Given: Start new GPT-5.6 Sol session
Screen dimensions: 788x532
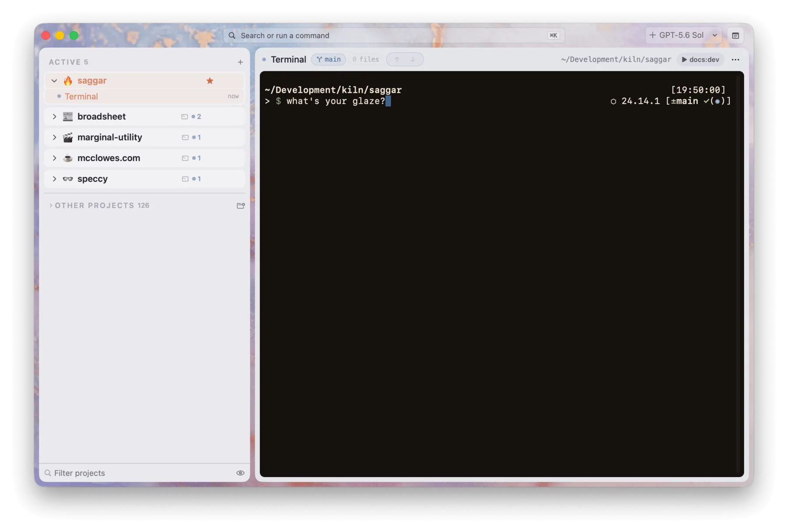Looking at the screenshot, I should tap(677, 35).
